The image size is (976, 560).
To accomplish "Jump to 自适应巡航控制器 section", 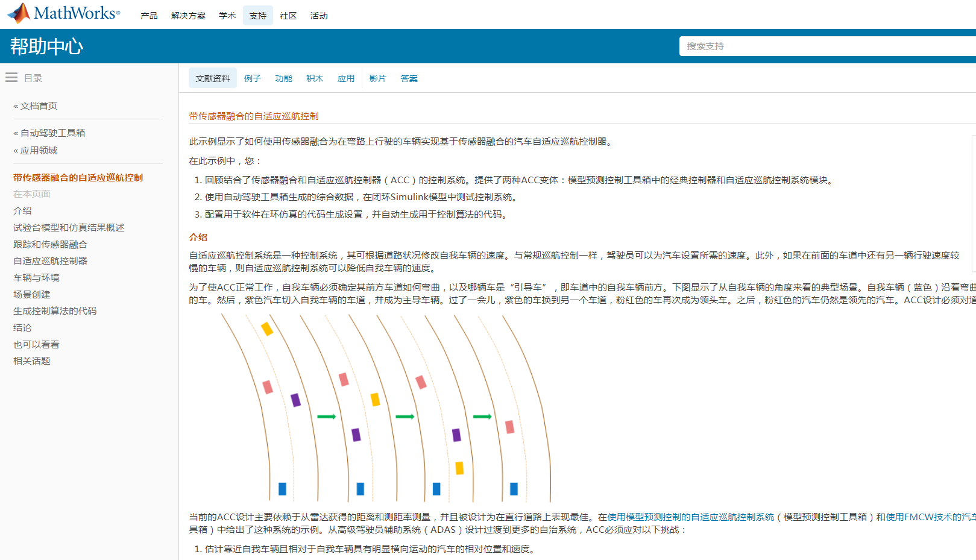I will tap(50, 261).
